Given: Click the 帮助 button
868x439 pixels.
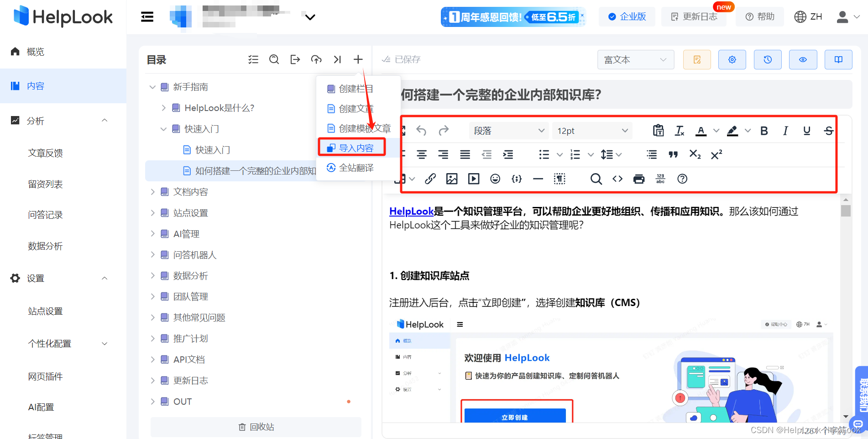Looking at the screenshot, I should tap(760, 16).
